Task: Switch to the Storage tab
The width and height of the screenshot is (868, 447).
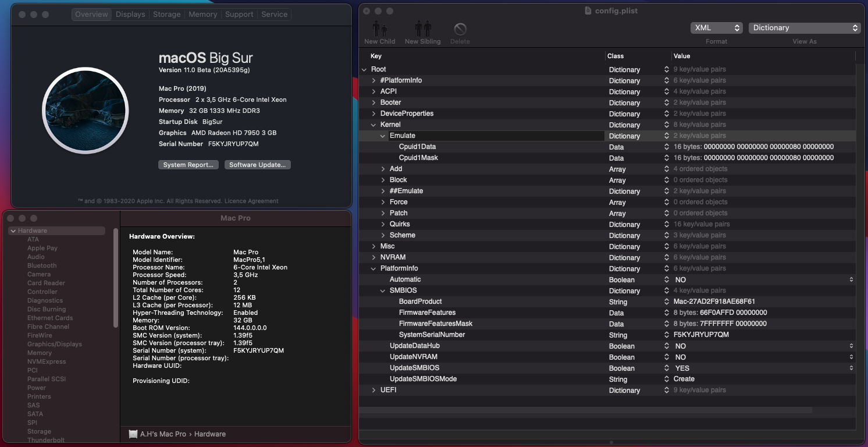Action: (x=167, y=15)
